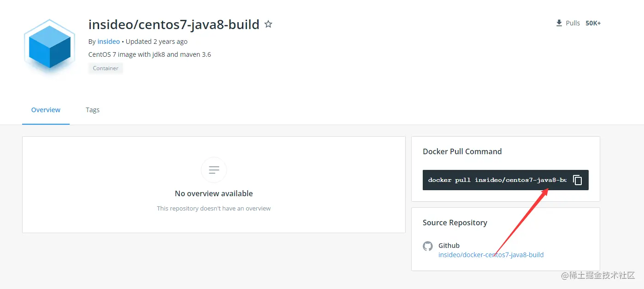Click the 'Source Repository' heading
The image size is (644, 289).
coord(455,223)
